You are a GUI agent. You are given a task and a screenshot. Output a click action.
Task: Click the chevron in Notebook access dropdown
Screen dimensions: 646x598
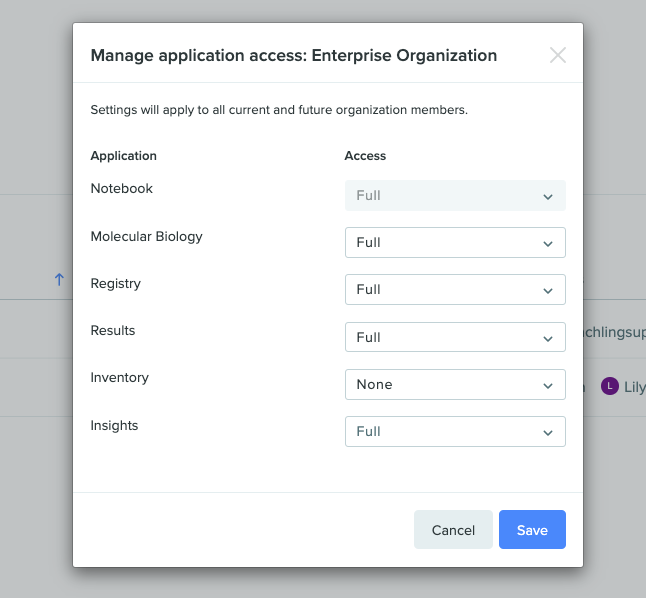click(548, 197)
